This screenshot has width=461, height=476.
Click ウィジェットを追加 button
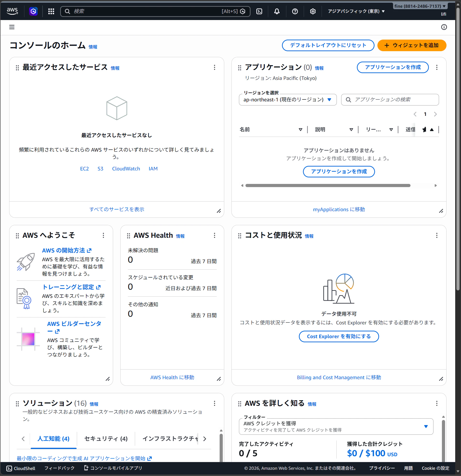[x=412, y=45]
